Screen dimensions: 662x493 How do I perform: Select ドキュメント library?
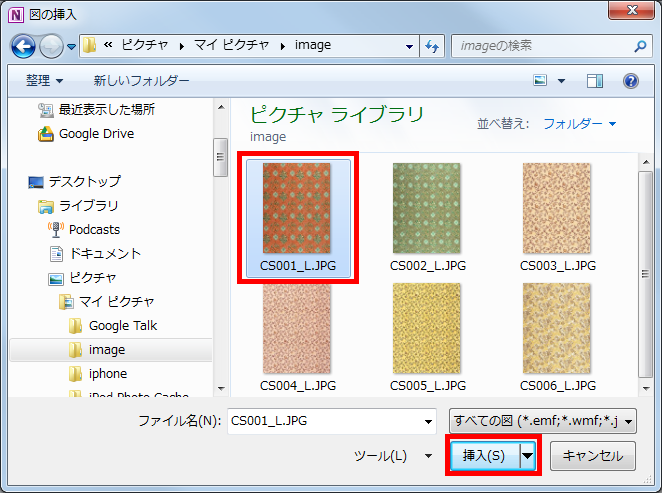105,254
